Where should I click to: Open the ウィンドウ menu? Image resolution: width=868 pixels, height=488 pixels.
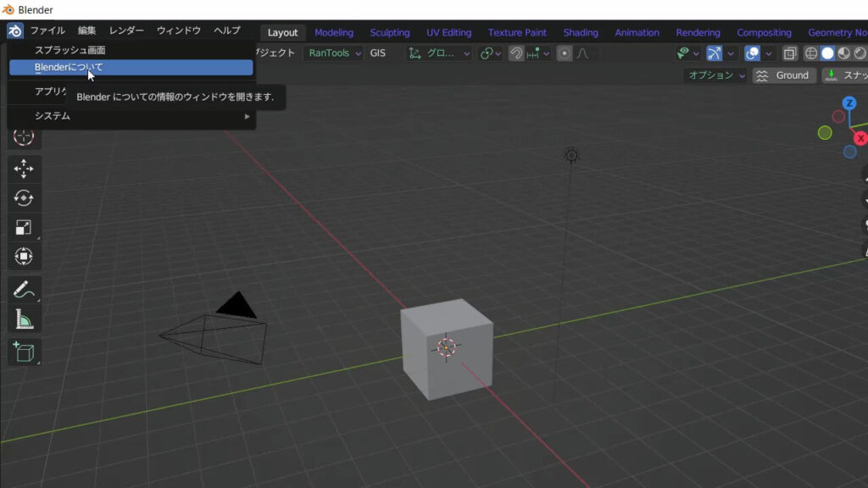point(178,30)
